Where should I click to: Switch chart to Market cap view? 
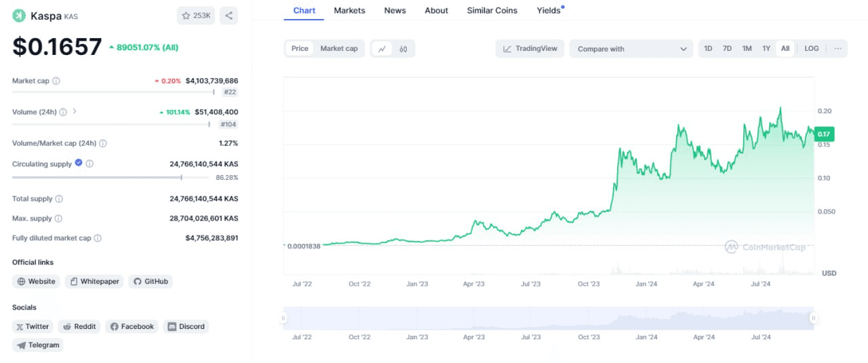pyautogui.click(x=339, y=49)
